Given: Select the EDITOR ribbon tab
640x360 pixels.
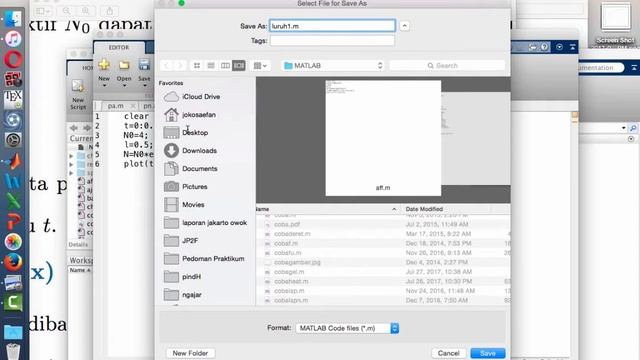Looking at the screenshot, I should coord(119,47).
